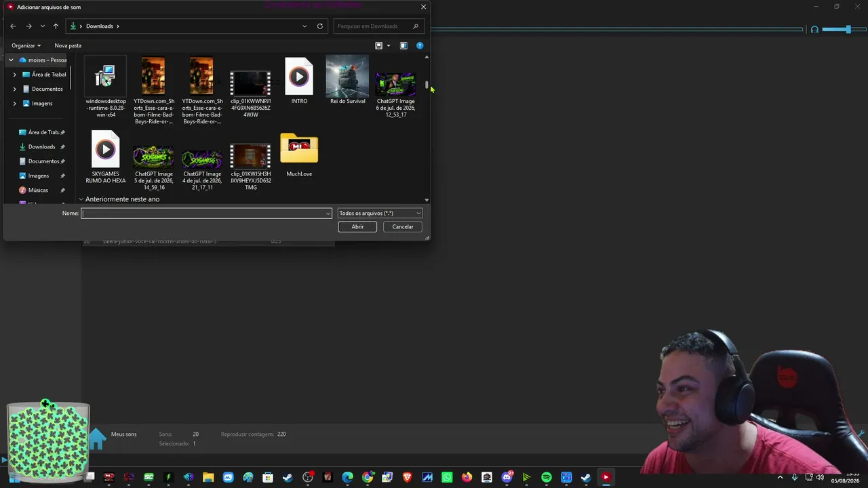Open OBS Studio from the taskbar

coord(308,477)
